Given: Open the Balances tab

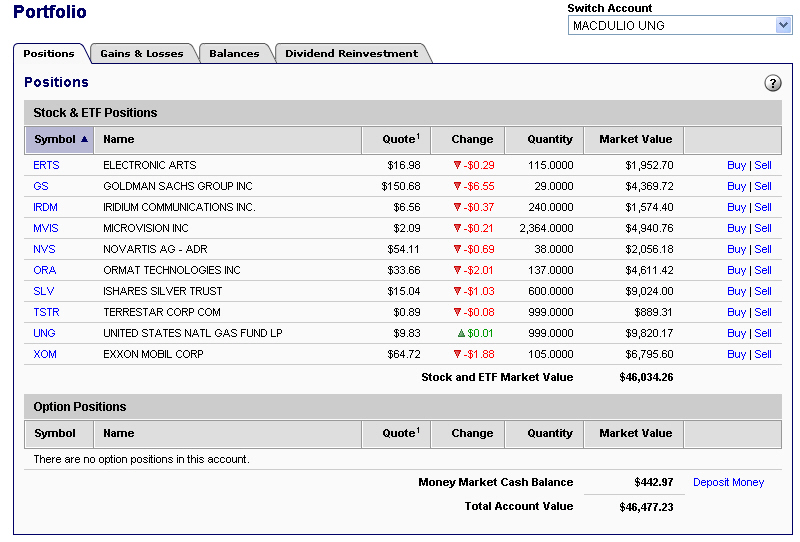Looking at the screenshot, I should [x=234, y=54].
